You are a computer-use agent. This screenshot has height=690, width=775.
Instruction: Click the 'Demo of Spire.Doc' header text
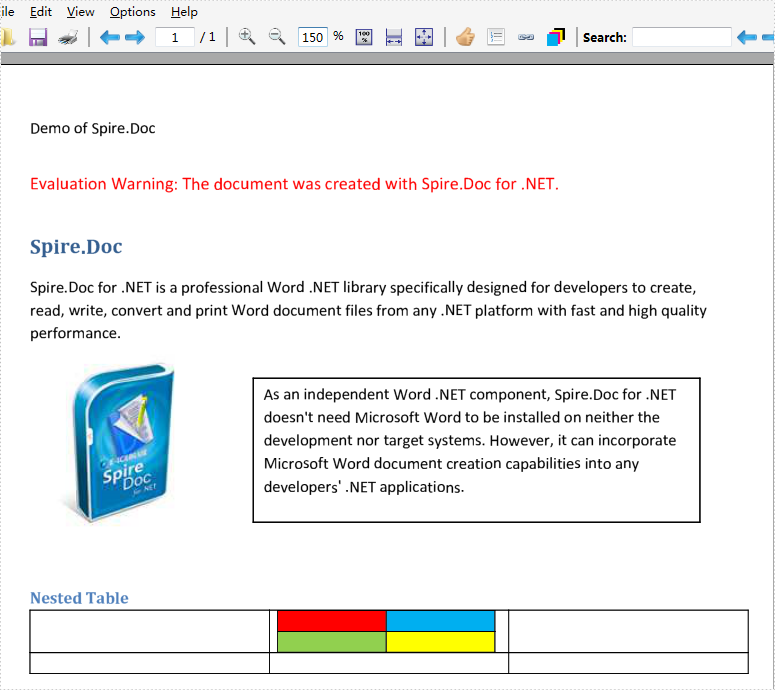tap(93, 129)
